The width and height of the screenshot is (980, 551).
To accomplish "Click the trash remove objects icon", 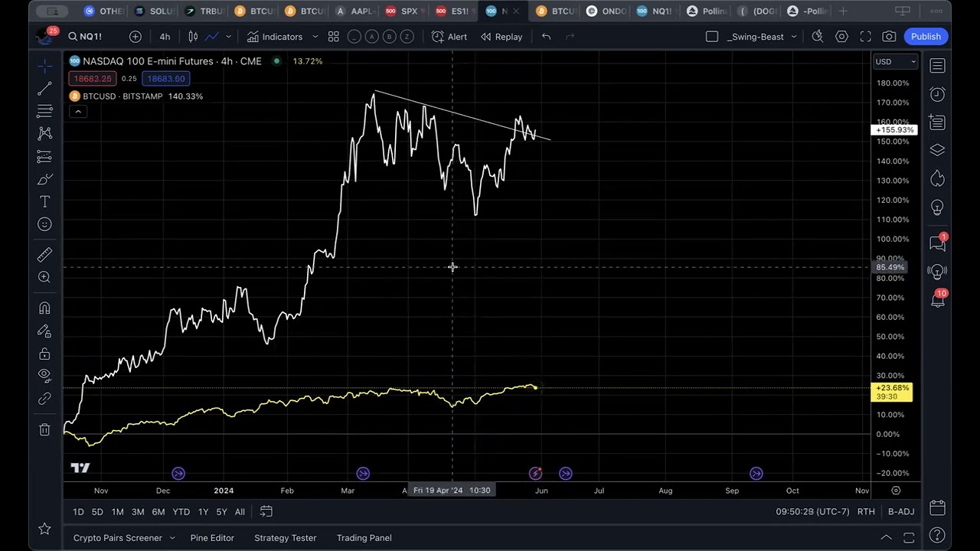I will pyautogui.click(x=44, y=429).
